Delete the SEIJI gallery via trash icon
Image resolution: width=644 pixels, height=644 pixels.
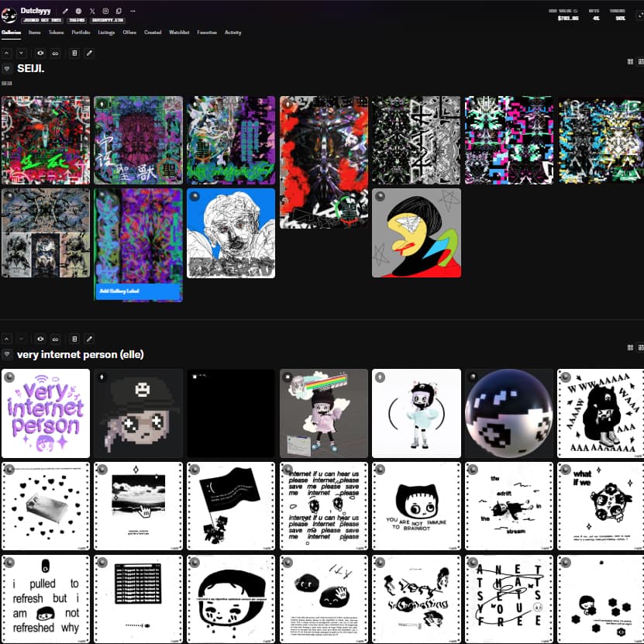74,53
